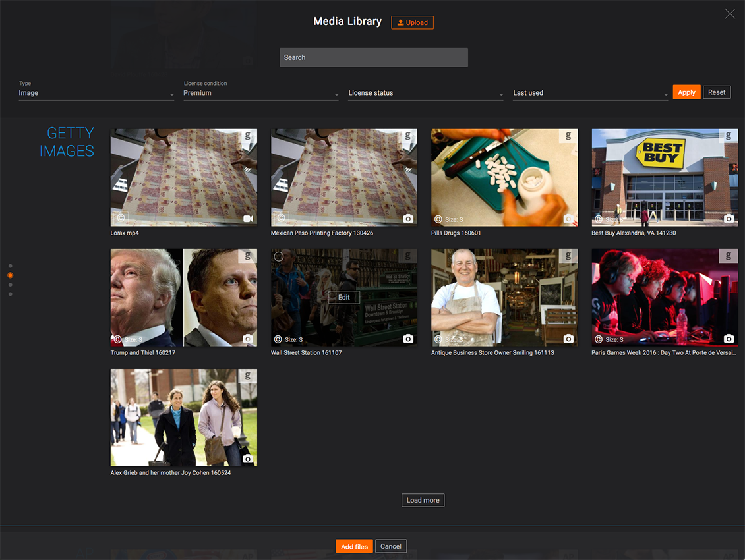This screenshot has height=560, width=745.
Task: Click Load more to show more images
Action: [x=423, y=500]
